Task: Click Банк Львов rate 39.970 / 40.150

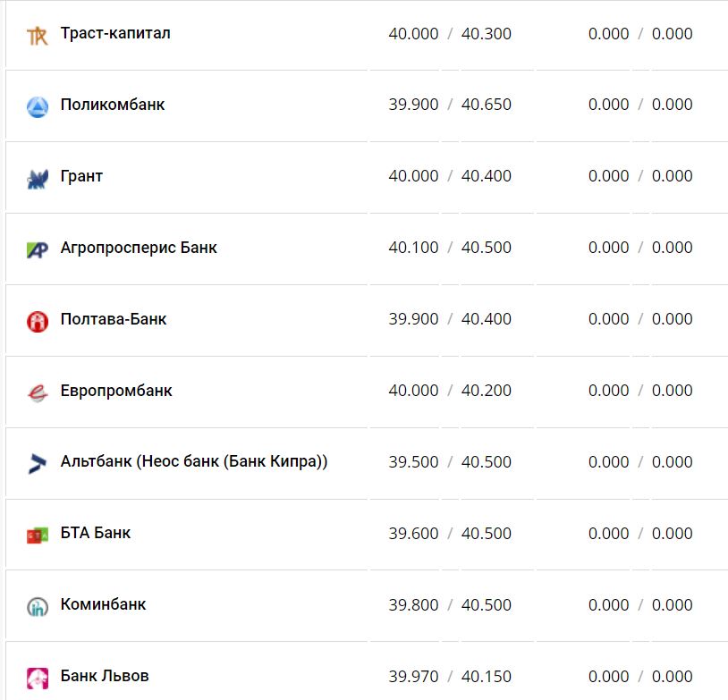Action: point(450,677)
